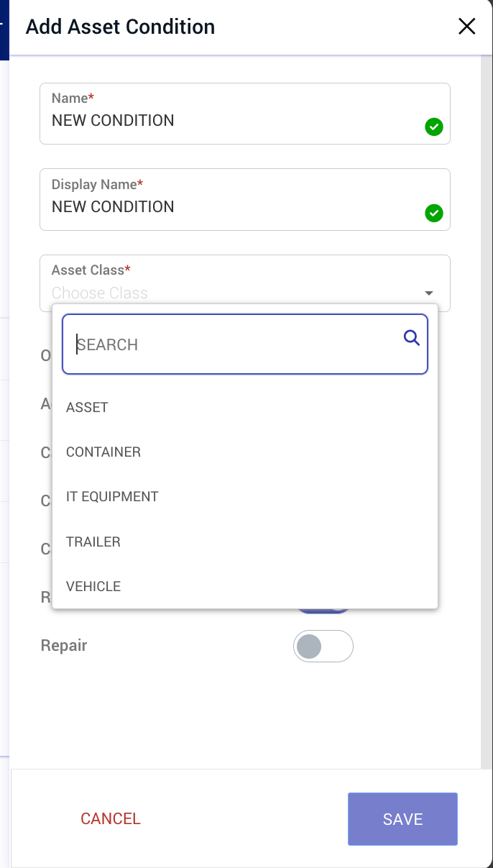Click the CANCEL button
Viewport: 493px width, 868px height.
click(x=110, y=818)
